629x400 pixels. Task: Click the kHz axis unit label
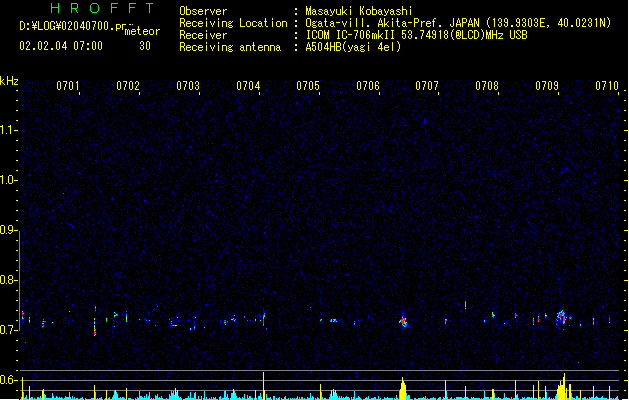(9, 81)
